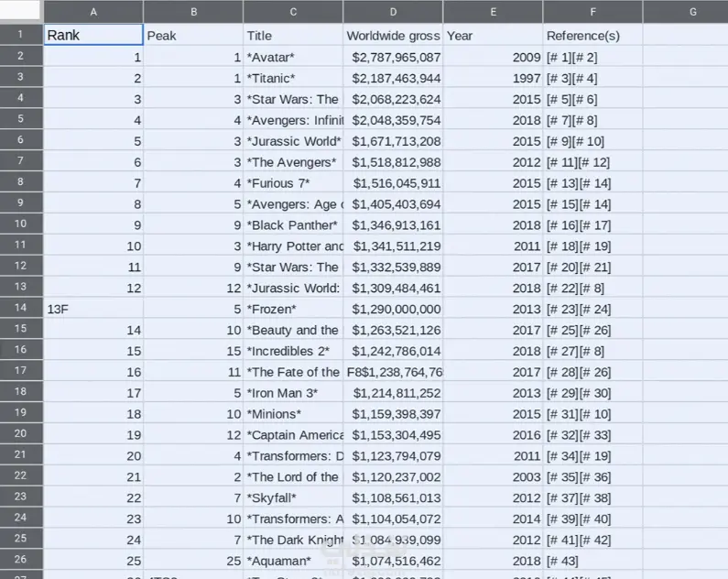Select the '*Beauty and the' title cell
This screenshot has height=579, width=728.
(293, 330)
